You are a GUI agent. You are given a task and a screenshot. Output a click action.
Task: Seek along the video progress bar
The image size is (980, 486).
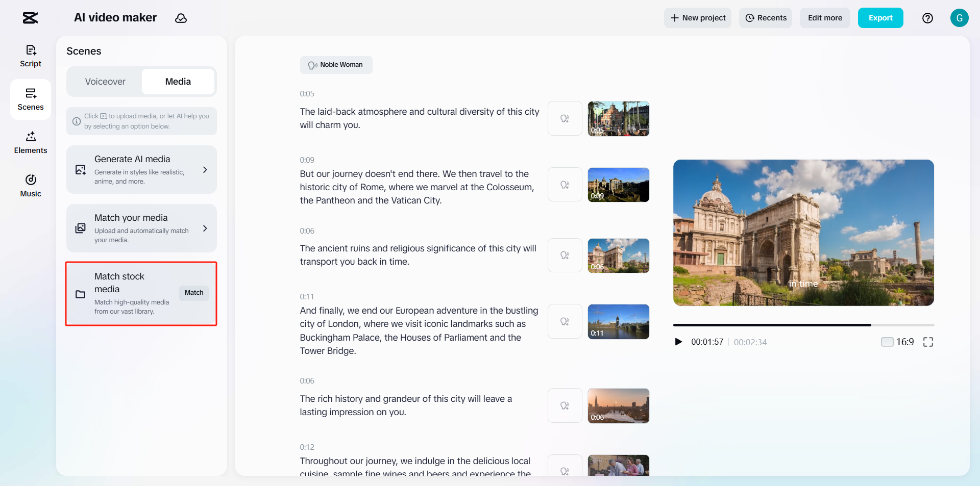(803, 325)
